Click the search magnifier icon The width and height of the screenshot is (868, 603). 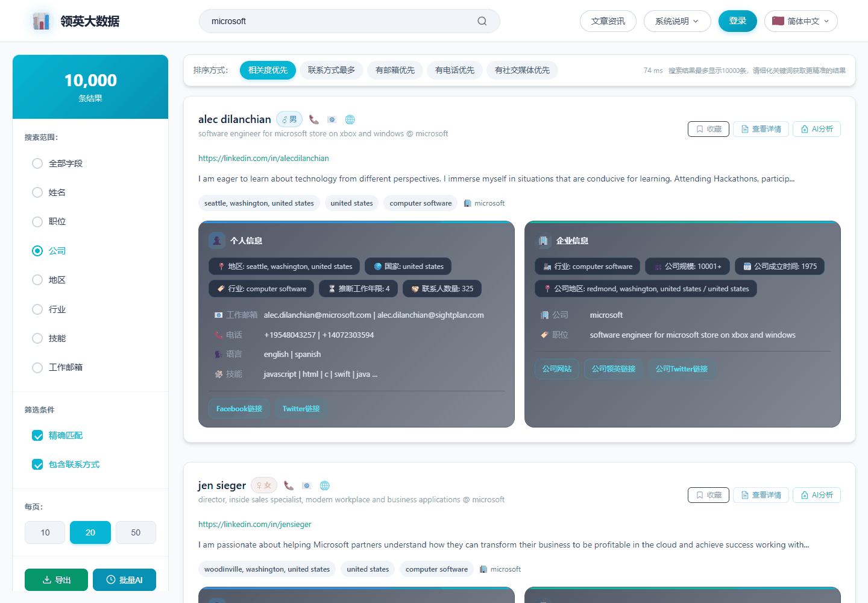482,21
